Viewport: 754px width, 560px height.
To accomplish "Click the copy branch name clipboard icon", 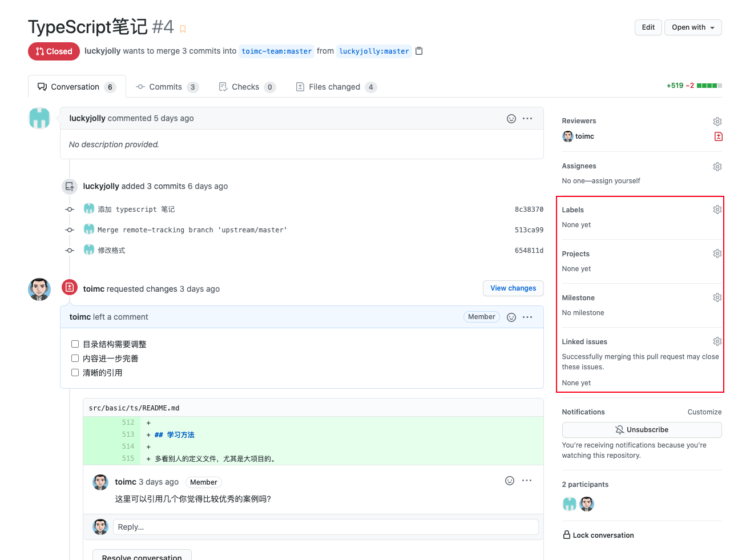I will [x=419, y=51].
